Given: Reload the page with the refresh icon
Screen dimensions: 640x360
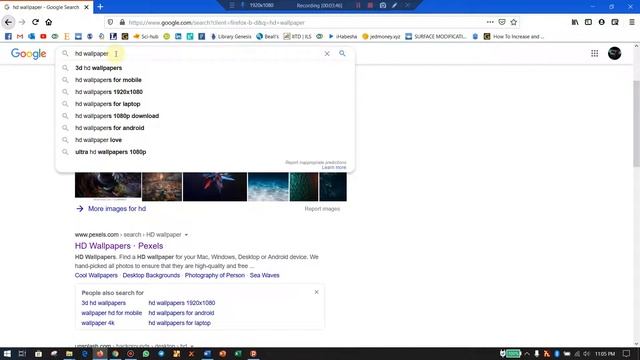Looking at the screenshot, I should click(x=36, y=22).
